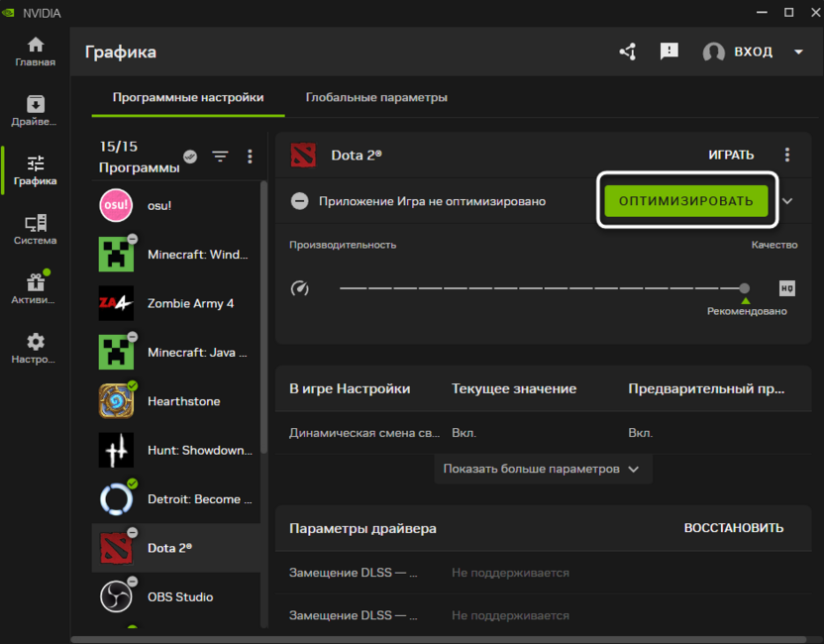Image resolution: width=824 pixels, height=644 pixels.
Task: Select Minecraft: Java program row
Action: [x=176, y=353]
